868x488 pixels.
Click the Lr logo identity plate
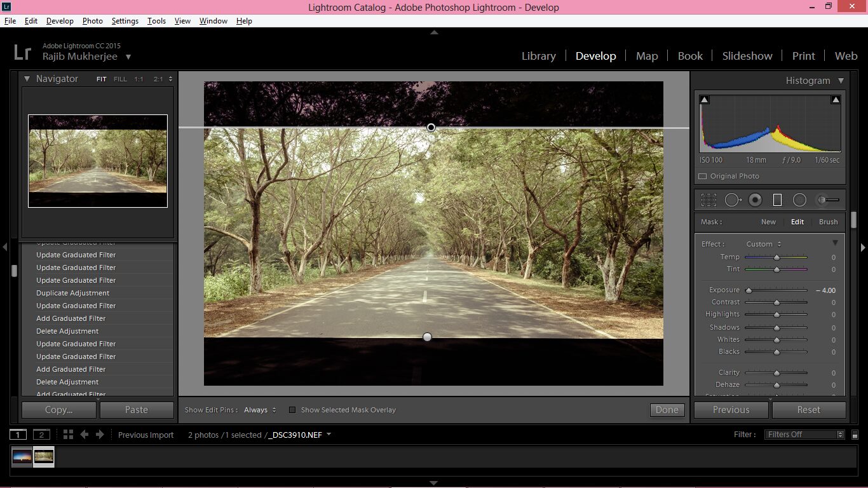[22, 52]
